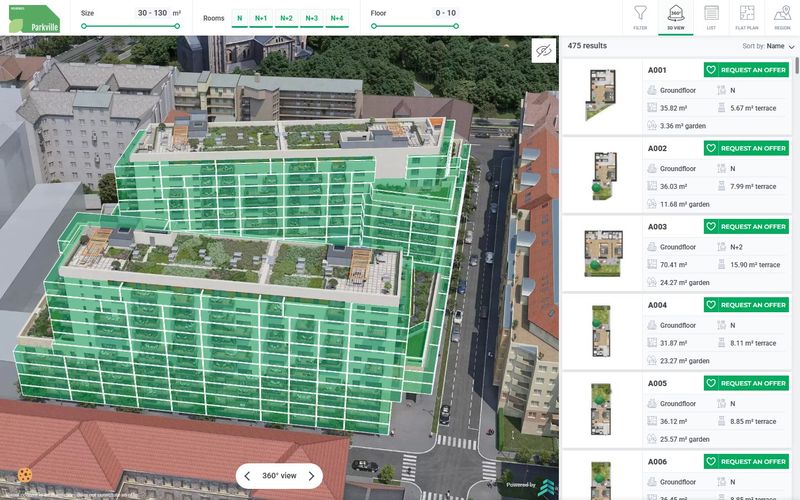Open the Flat Plan tab

point(746,17)
